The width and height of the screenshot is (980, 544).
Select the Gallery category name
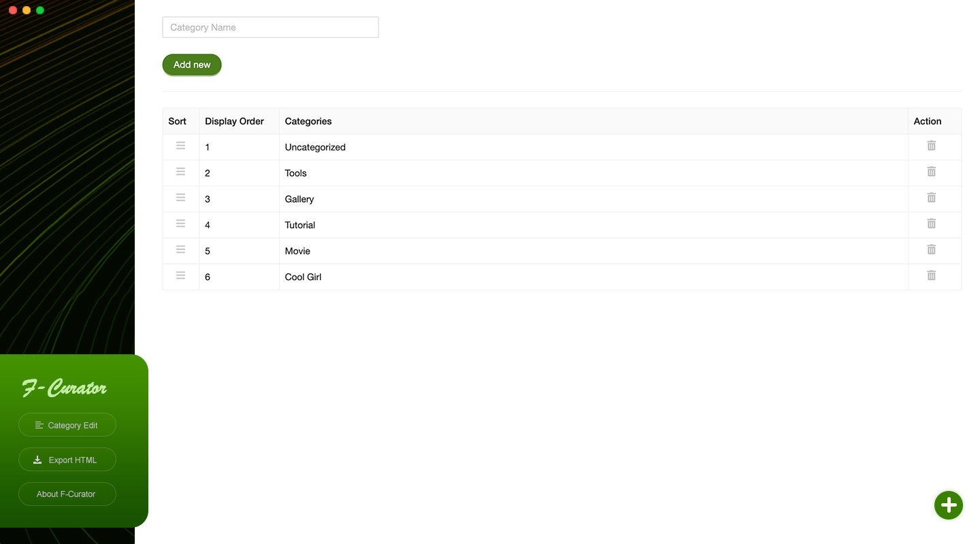pyautogui.click(x=299, y=199)
